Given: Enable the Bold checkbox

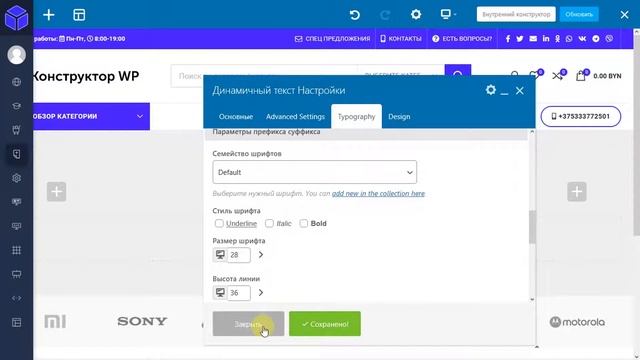Looking at the screenshot, I should (304, 223).
